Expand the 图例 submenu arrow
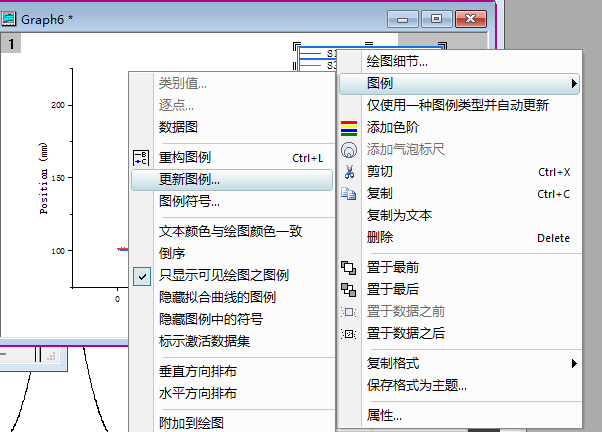Screen dimensions: 602x432 pos(574,83)
